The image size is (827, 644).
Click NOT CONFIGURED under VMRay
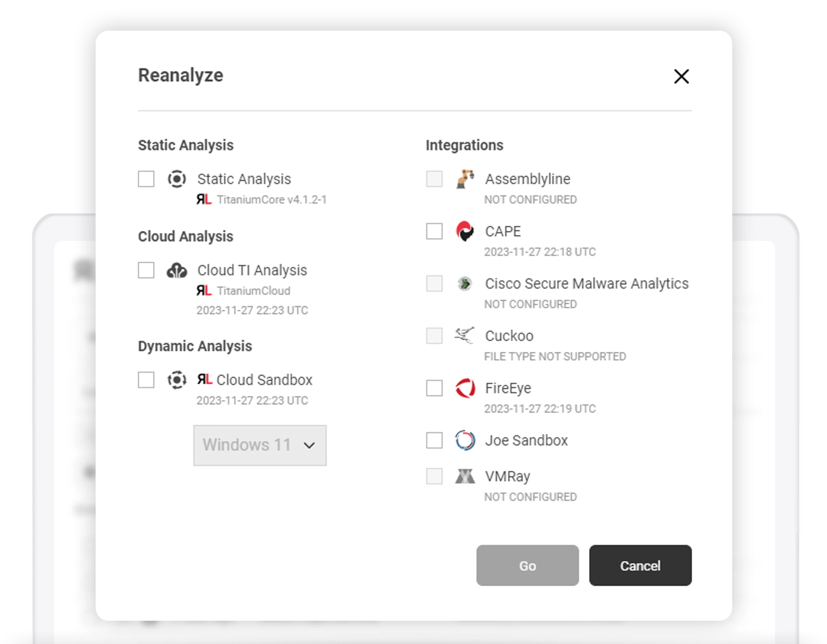[x=531, y=497]
